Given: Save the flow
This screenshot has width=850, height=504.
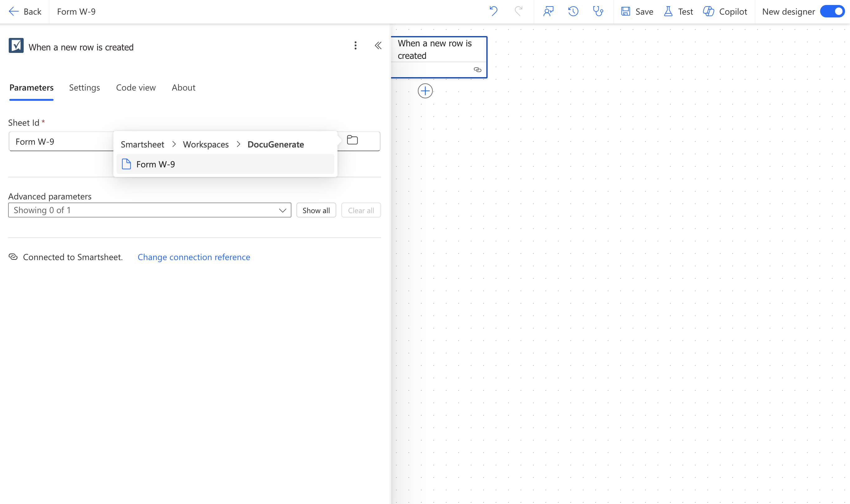Looking at the screenshot, I should click(x=637, y=12).
